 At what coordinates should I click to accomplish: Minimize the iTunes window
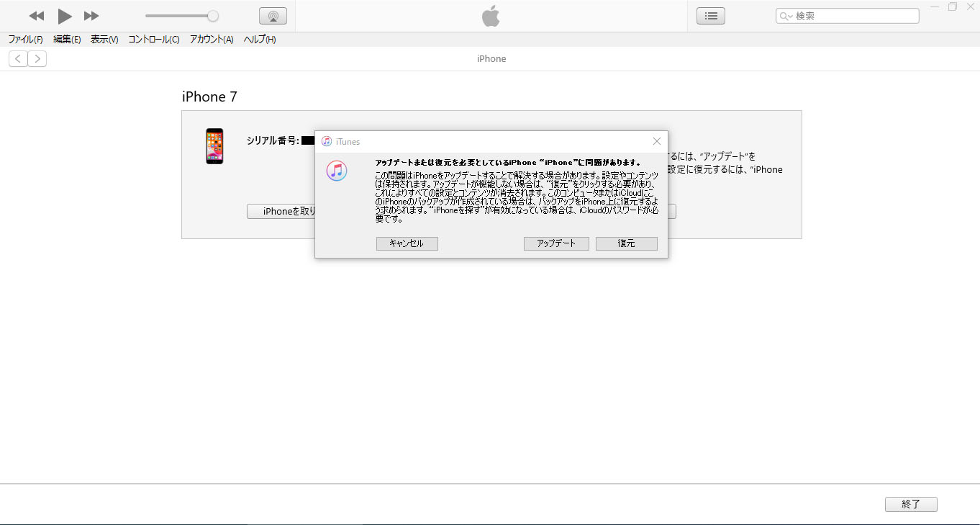pos(934,6)
